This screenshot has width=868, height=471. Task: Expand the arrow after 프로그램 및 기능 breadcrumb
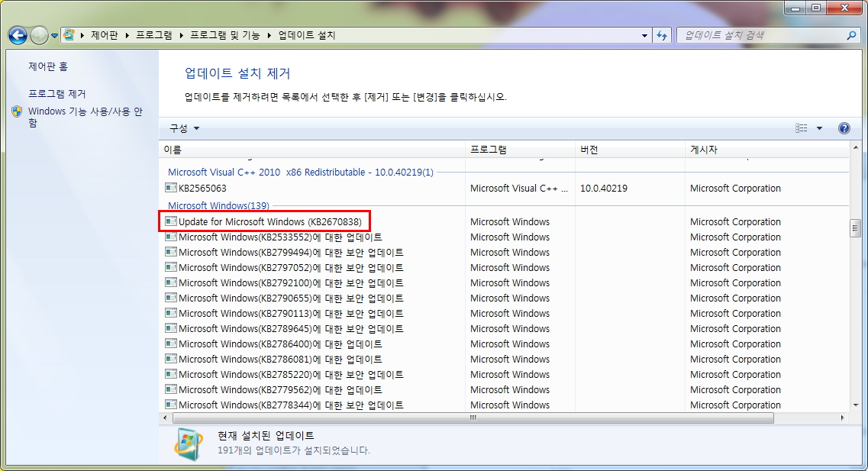click(x=269, y=35)
